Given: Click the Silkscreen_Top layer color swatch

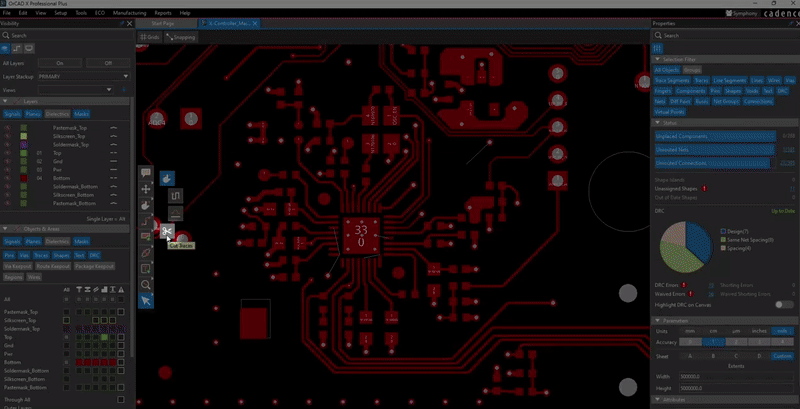Looking at the screenshot, I should pyautogui.click(x=23, y=136).
